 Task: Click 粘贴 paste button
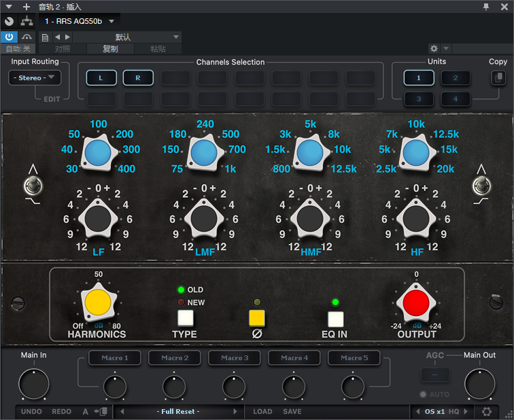coord(158,49)
